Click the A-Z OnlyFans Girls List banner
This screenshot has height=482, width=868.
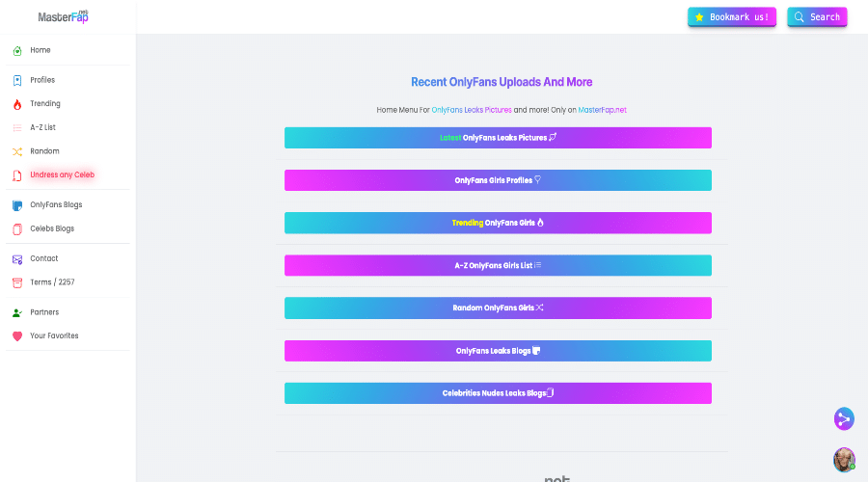pos(498,265)
